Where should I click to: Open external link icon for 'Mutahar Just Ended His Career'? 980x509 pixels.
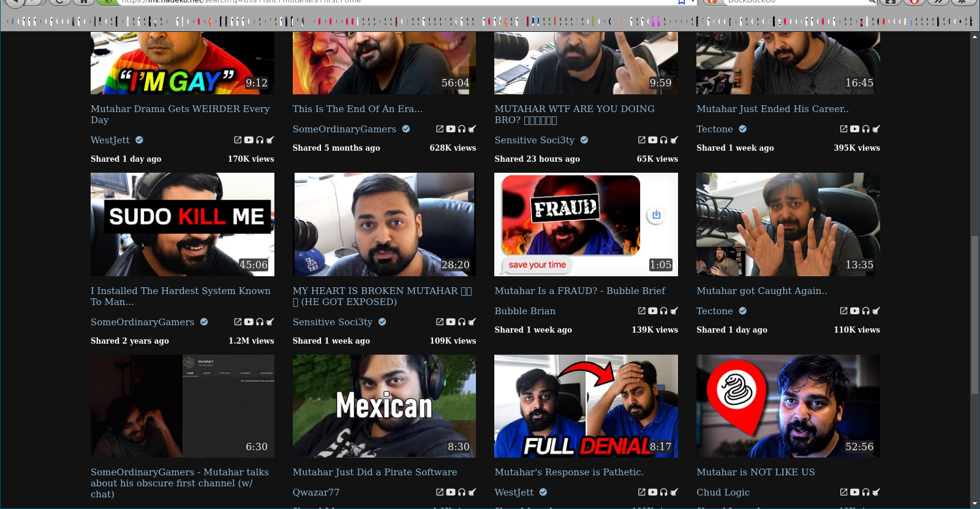click(844, 129)
